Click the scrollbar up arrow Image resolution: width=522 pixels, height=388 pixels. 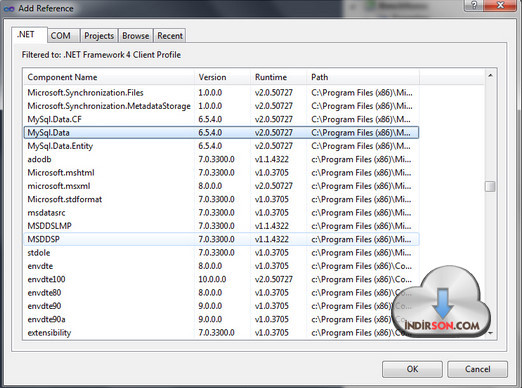coord(490,76)
